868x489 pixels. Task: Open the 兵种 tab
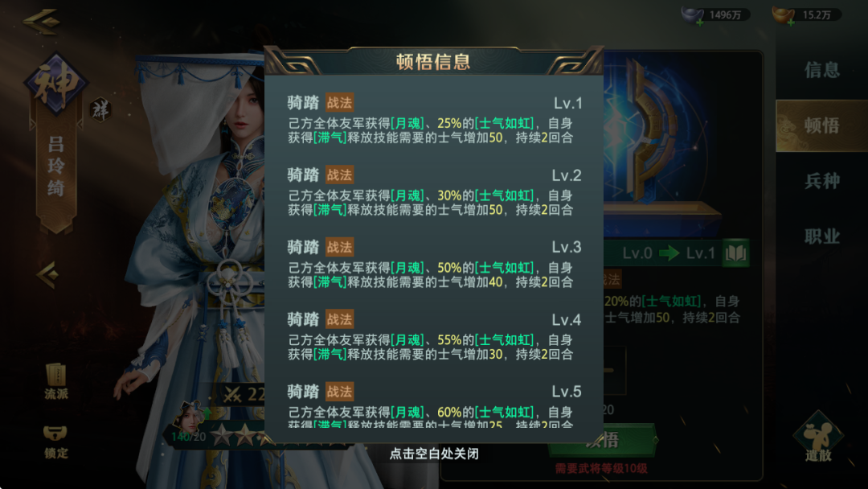(821, 181)
